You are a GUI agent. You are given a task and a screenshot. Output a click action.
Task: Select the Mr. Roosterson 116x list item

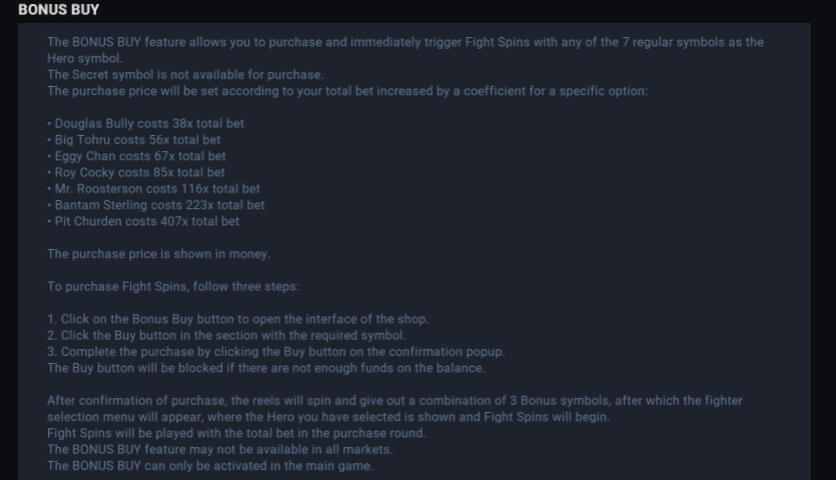[154, 188]
